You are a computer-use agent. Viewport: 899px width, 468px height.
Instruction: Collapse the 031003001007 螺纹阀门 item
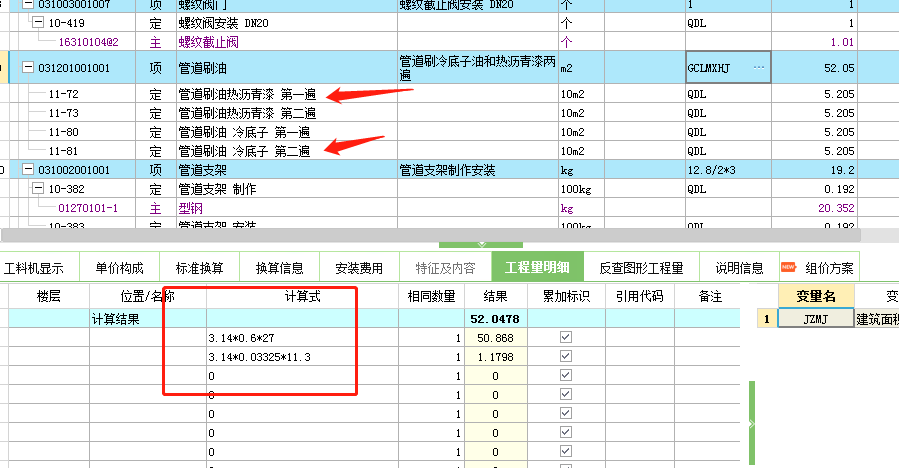pyautogui.click(x=28, y=4)
